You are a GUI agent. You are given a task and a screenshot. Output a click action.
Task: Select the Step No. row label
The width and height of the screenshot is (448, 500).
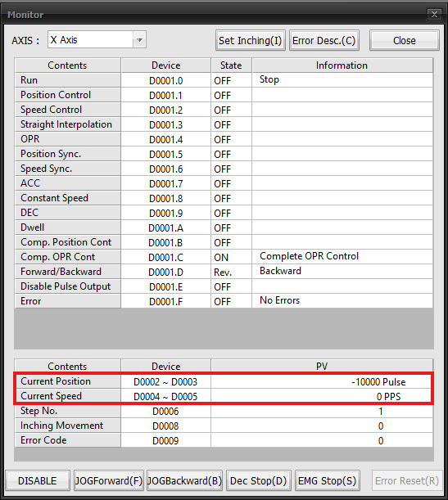(x=68, y=411)
